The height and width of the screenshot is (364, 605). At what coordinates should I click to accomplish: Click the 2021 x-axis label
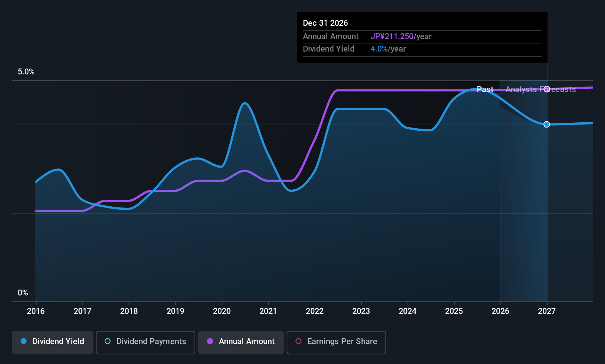tap(268, 311)
